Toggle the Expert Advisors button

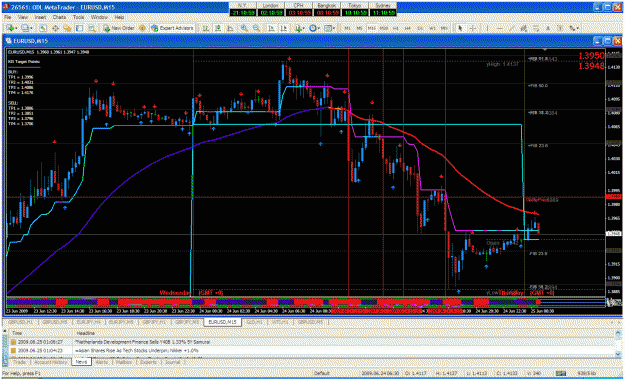pyautogui.click(x=172, y=28)
